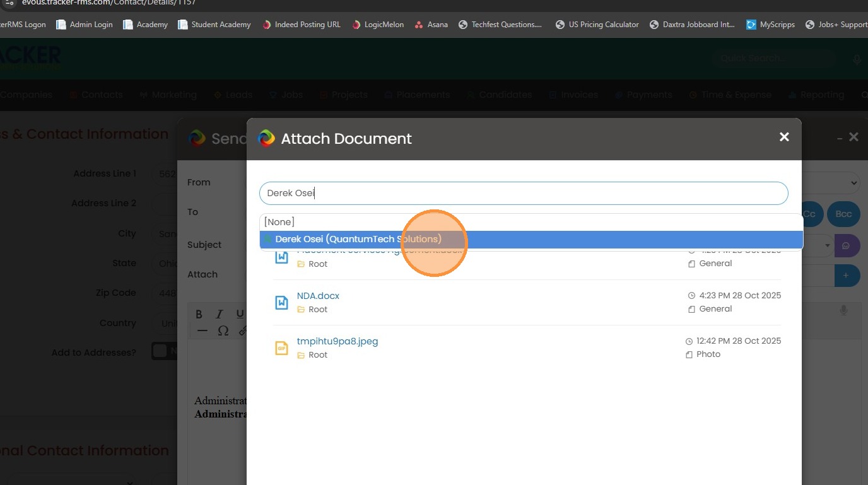Open the Jobs menu
The image size is (868, 485).
pyautogui.click(x=286, y=95)
